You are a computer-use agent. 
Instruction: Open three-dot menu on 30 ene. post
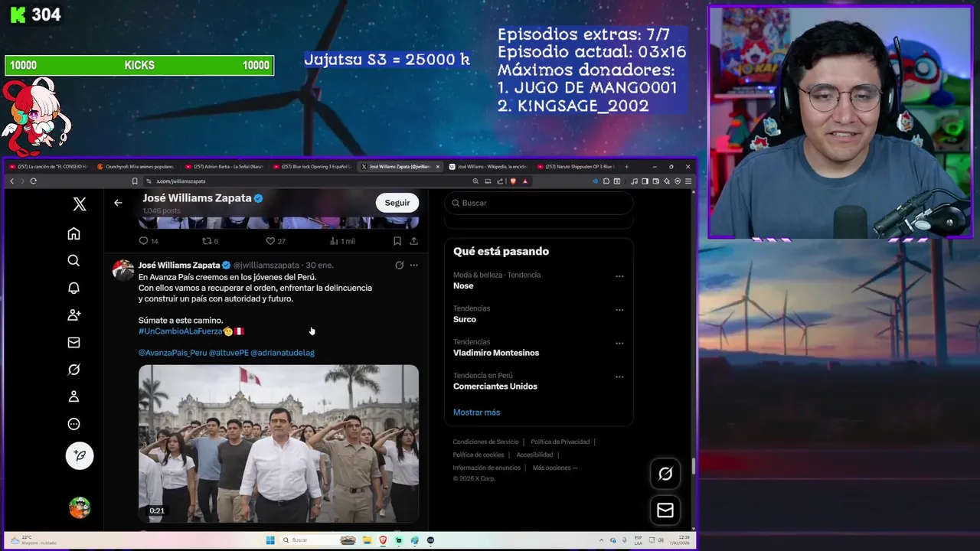(413, 266)
